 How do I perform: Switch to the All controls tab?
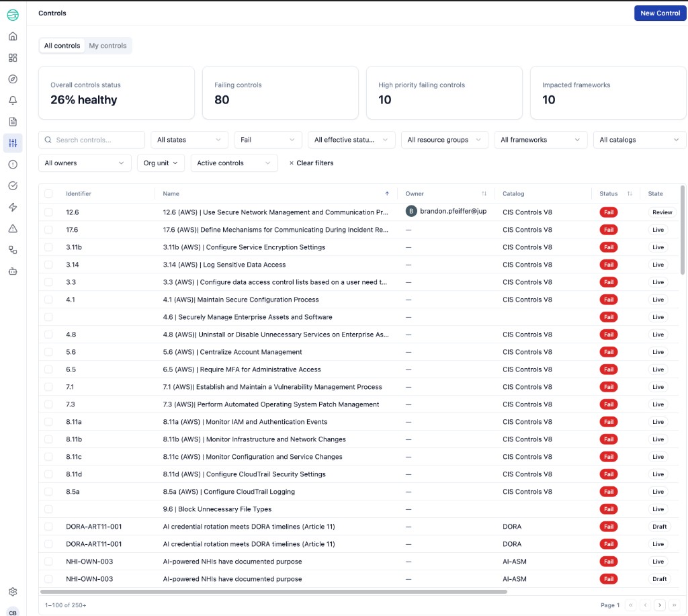[62, 46]
